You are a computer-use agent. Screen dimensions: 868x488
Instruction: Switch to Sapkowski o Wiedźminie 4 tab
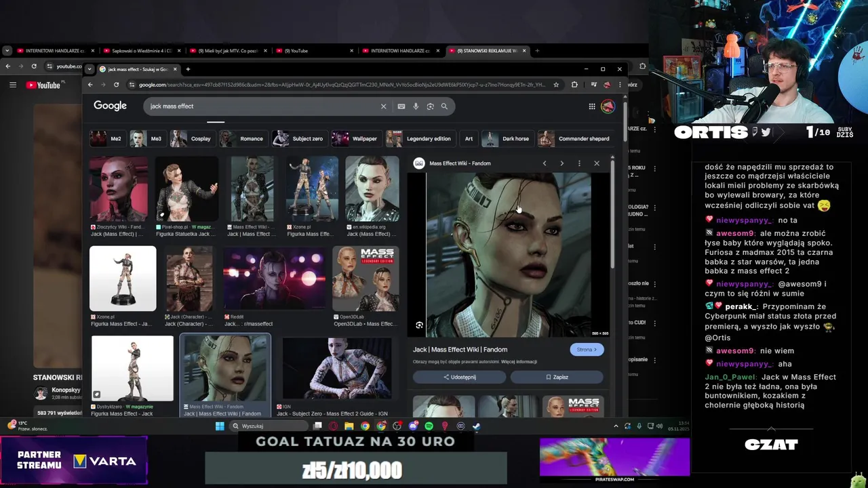coord(141,51)
